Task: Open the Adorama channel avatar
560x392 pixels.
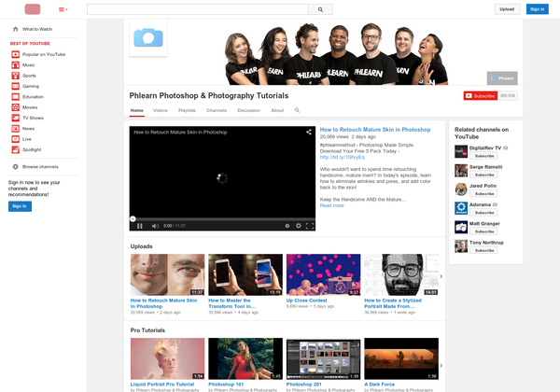Action: point(461,208)
